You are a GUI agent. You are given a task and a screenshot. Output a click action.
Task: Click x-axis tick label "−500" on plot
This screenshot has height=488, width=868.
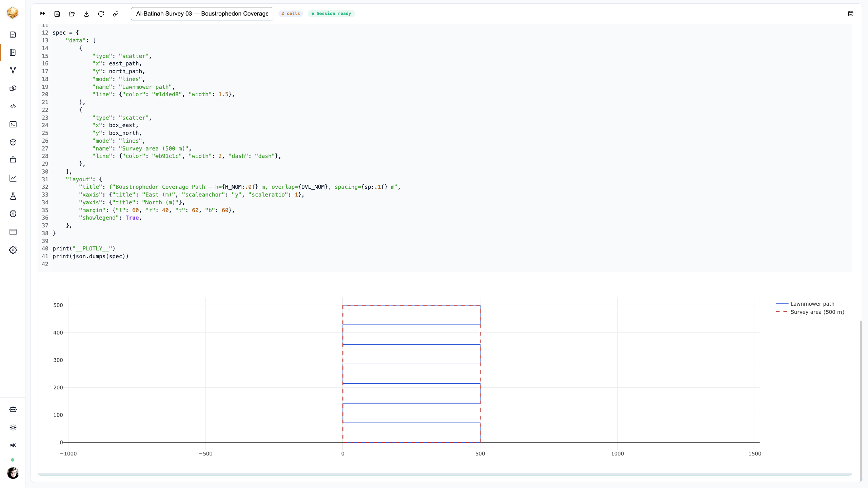(x=205, y=453)
